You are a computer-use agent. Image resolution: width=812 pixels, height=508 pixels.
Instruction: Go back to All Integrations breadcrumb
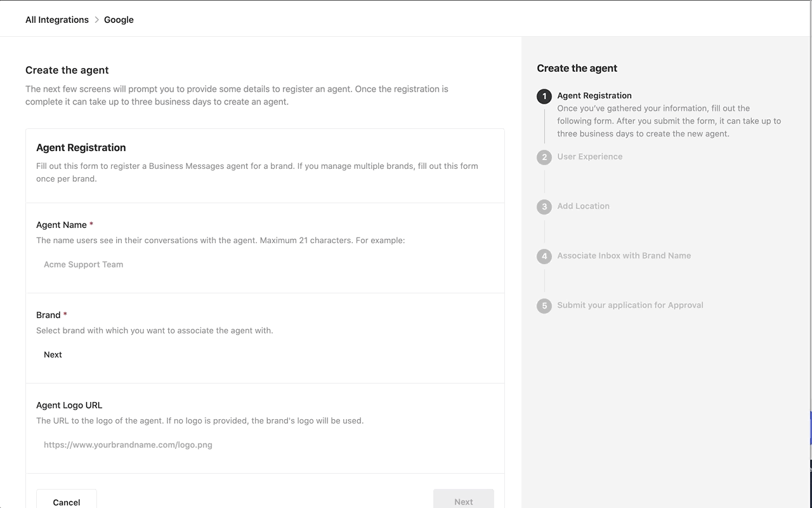57,20
